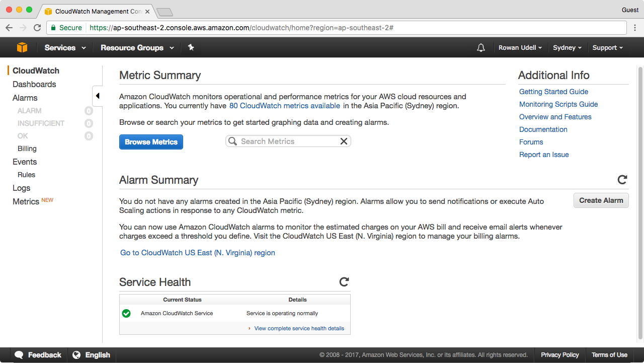Click the tab favicon for CloudWatch
The image size is (644, 363).
pos(48,11)
